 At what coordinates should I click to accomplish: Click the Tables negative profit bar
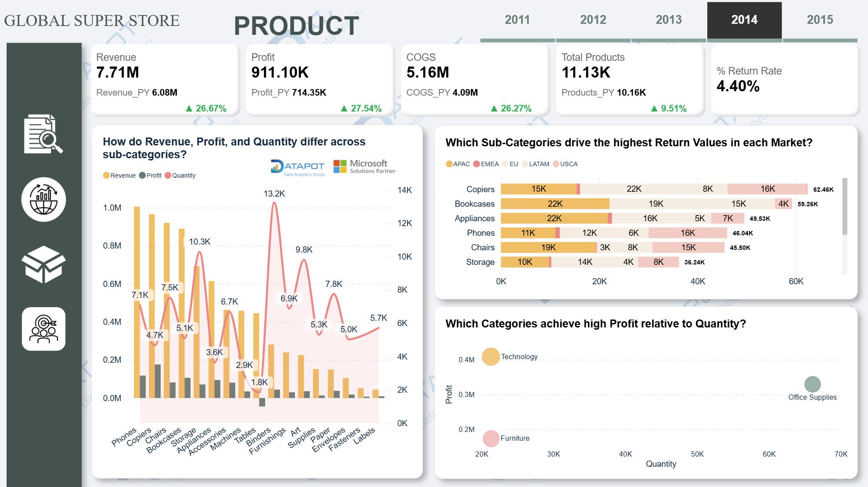[262, 402]
